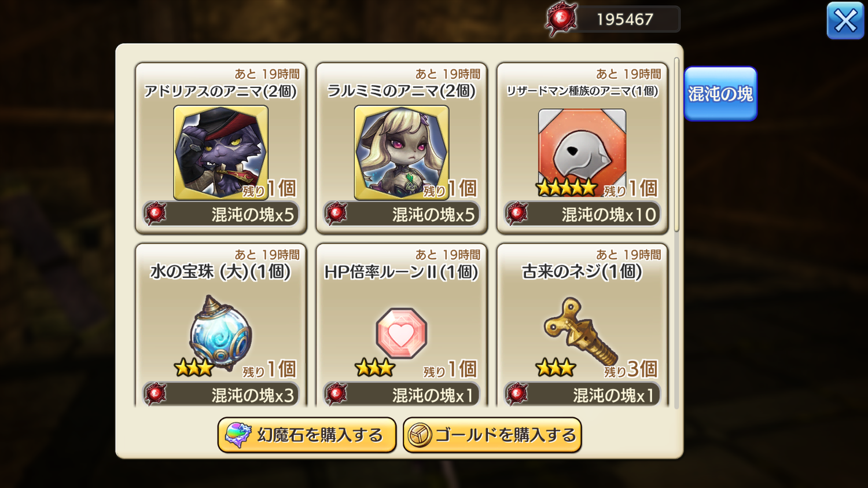The height and width of the screenshot is (488, 868).
Task: Buy ラルミミのアニマ for 混沌の塊x5
Action: click(x=401, y=214)
